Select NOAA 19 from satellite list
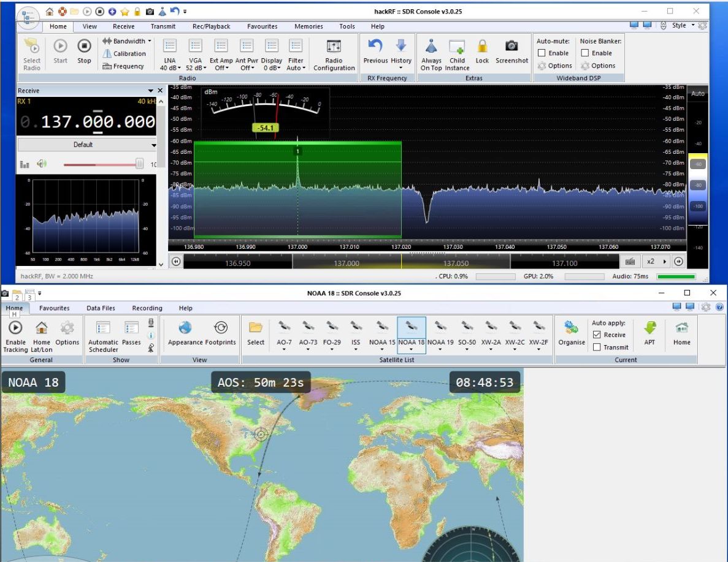This screenshot has width=728, height=562. [440, 334]
